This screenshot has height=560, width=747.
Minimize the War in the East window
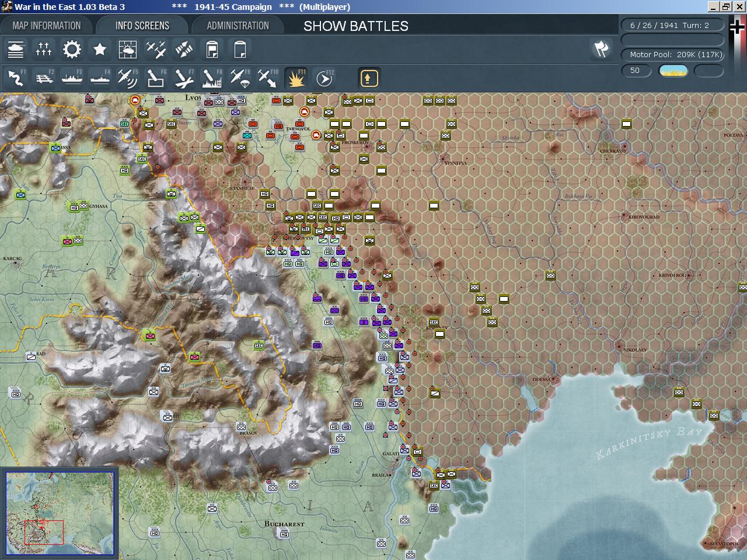[x=714, y=7]
